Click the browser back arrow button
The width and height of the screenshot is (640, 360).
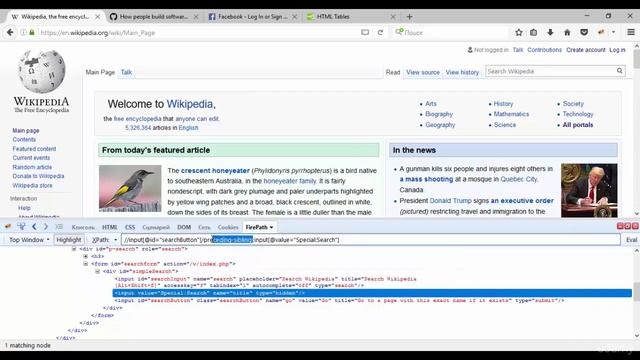tap(10, 32)
